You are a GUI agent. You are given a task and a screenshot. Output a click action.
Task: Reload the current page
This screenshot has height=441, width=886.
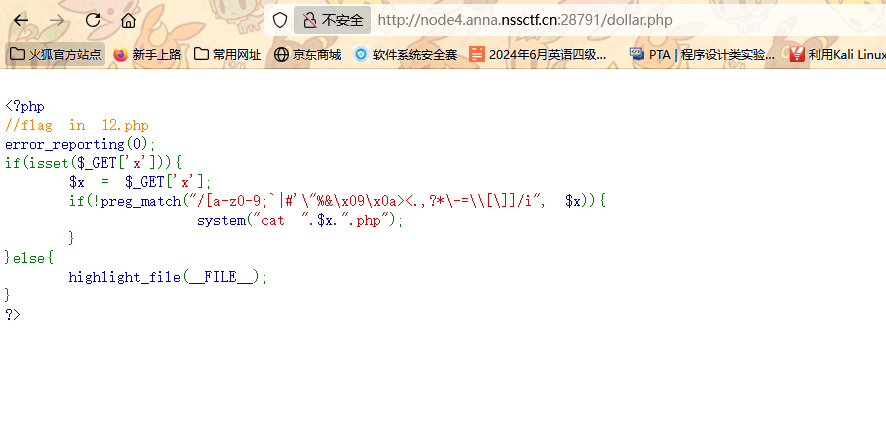pos(93,20)
